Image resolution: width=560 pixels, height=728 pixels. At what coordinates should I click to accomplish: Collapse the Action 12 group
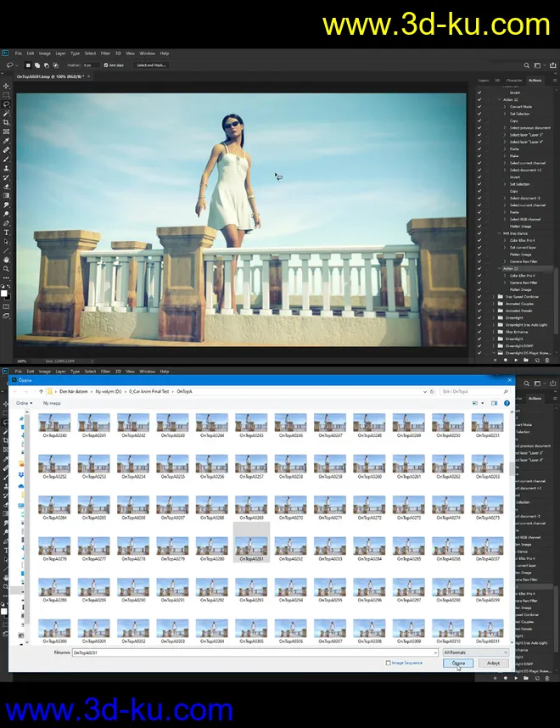(x=499, y=99)
